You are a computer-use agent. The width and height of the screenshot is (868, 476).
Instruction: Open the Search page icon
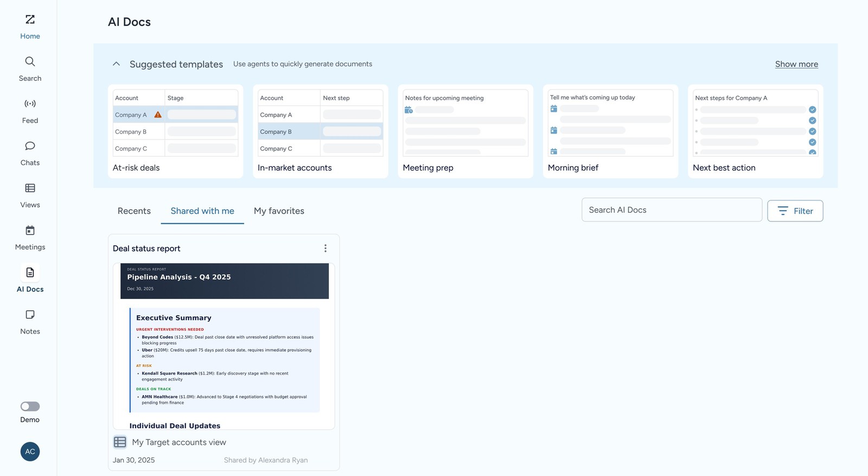(x=30, y=61)
